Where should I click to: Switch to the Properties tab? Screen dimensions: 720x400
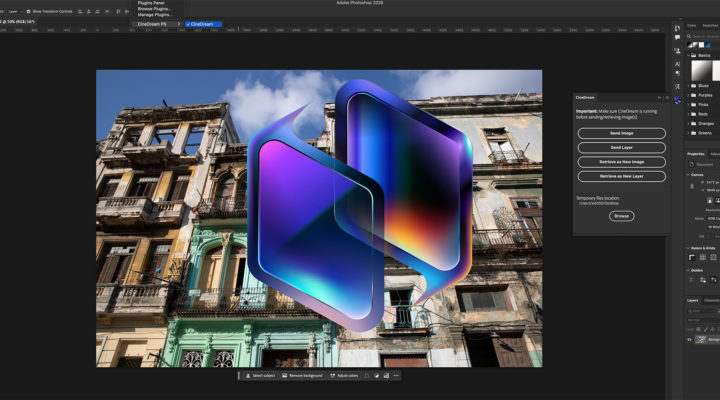point(696,154)
